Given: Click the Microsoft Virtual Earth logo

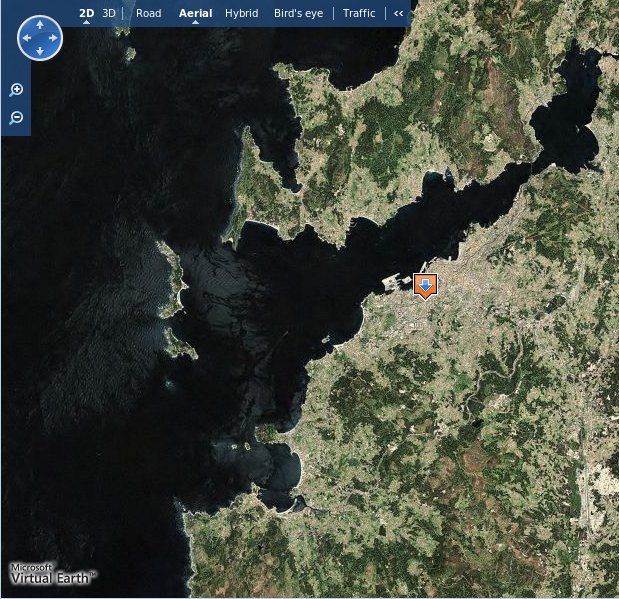Looking at the screenshot, I should click(53, 574).
